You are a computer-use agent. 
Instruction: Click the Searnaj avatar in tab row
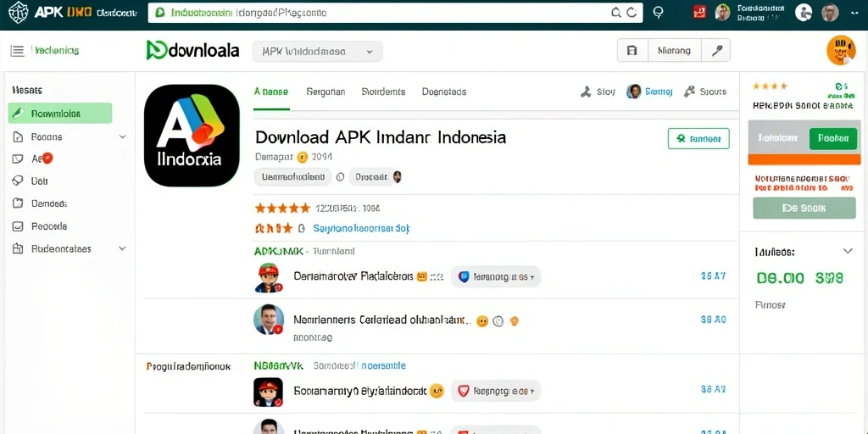[634, 92]
